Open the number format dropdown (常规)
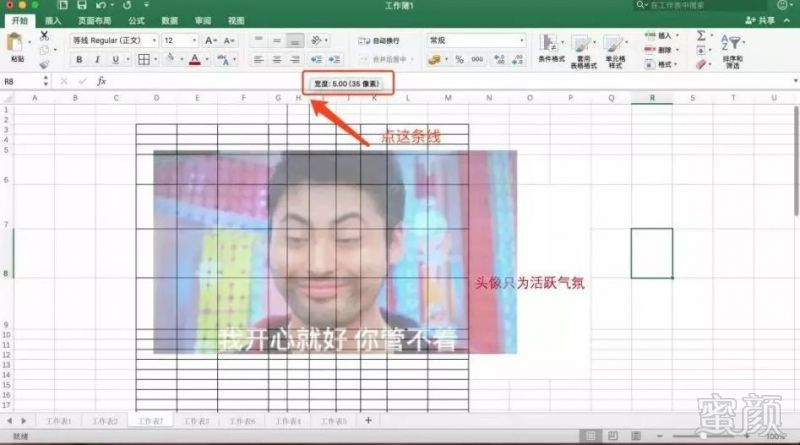Viewport: 800px width, 445px height. pyautogui.click(x=521, y=40)
